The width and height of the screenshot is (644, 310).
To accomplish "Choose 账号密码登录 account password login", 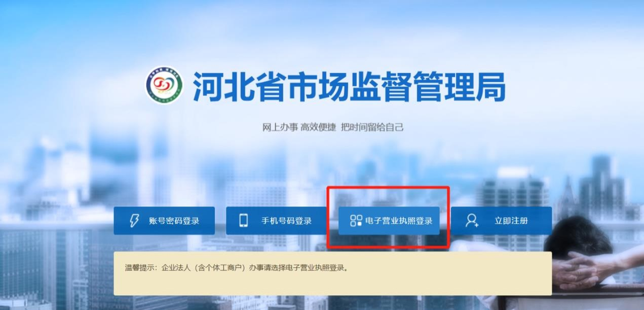I will point(164,221).
